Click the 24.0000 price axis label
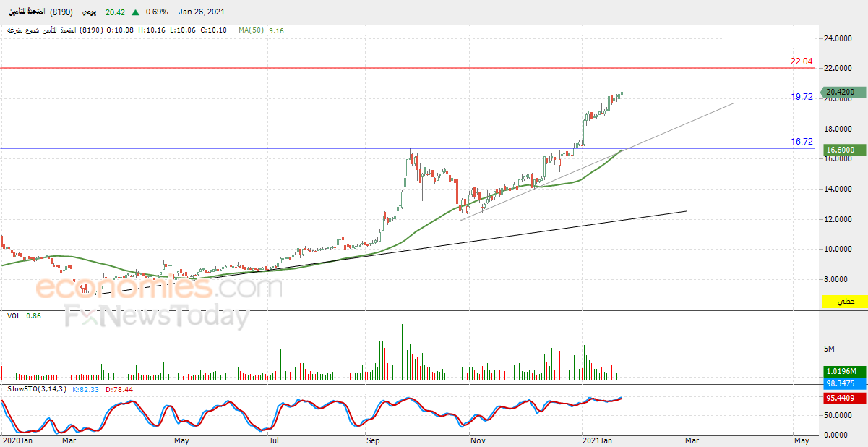The image size is (868, 447). 840,38
